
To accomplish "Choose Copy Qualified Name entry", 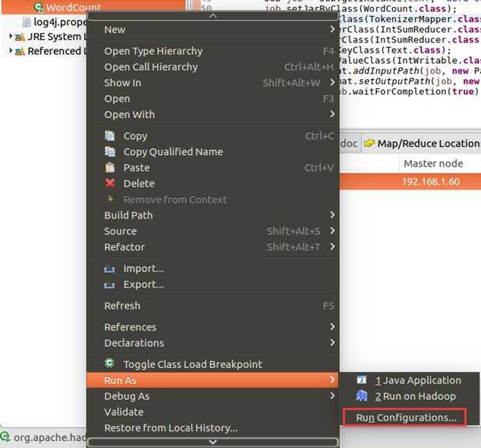I will pos(213,151).
